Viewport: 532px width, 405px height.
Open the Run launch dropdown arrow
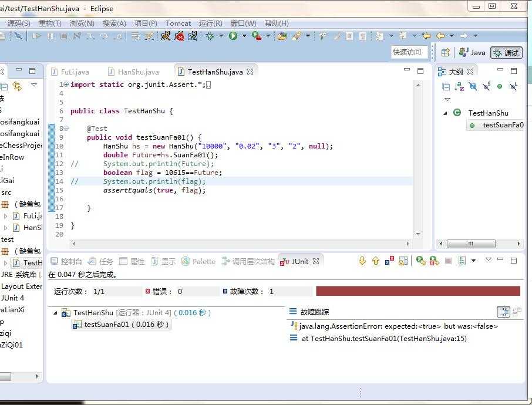[x=244, y=36]
